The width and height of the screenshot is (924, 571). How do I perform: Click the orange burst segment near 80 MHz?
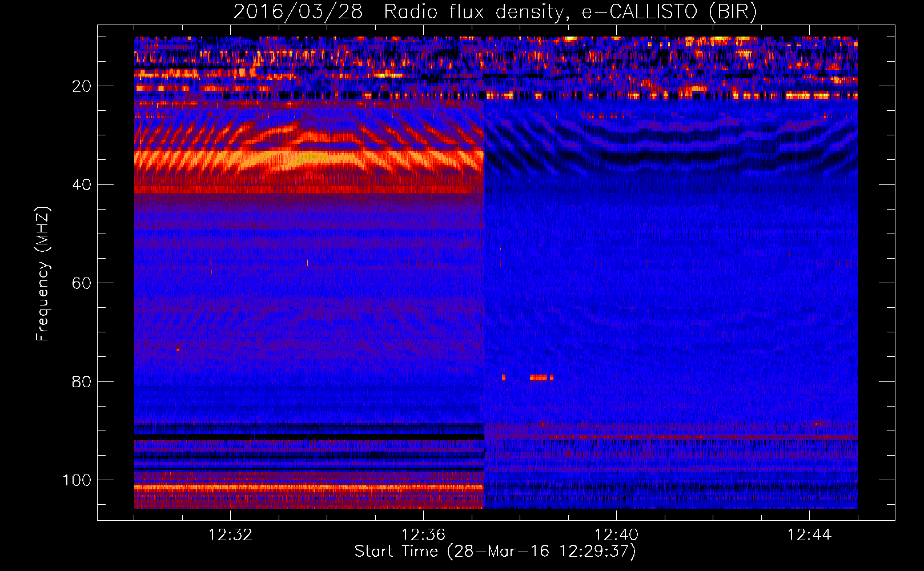(x=539, y=377)
